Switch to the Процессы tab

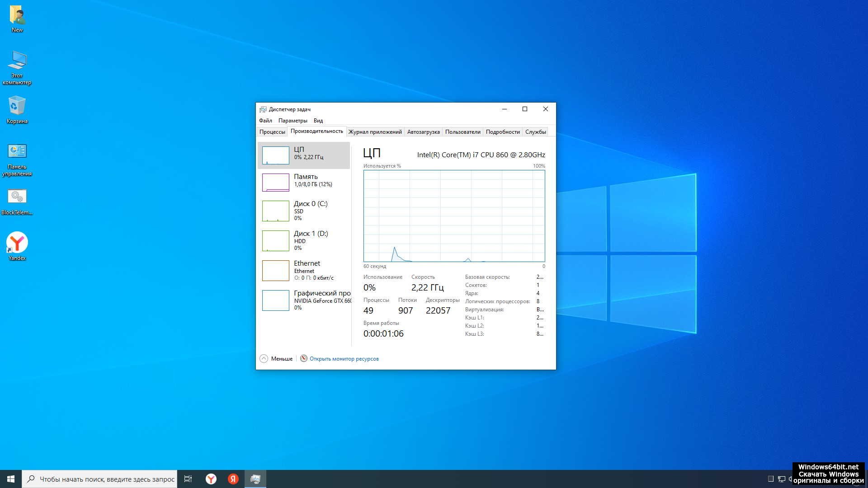(x=272, y=132)
